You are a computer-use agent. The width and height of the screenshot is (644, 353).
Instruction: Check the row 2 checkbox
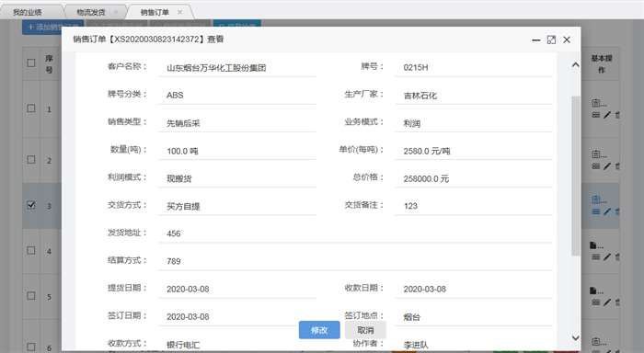tap(31, 159)
